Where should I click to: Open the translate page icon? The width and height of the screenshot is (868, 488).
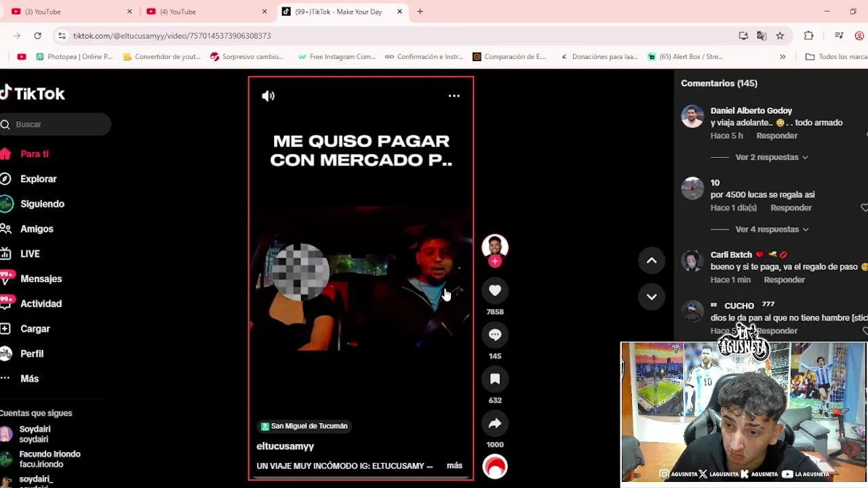tap(762, 36)
